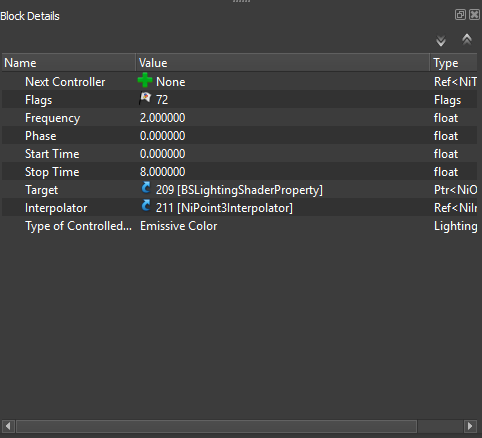The image size is (482, 438).
Task: Select the Stop Time row name
Action: pyautogui.click(x=52, y=172)
